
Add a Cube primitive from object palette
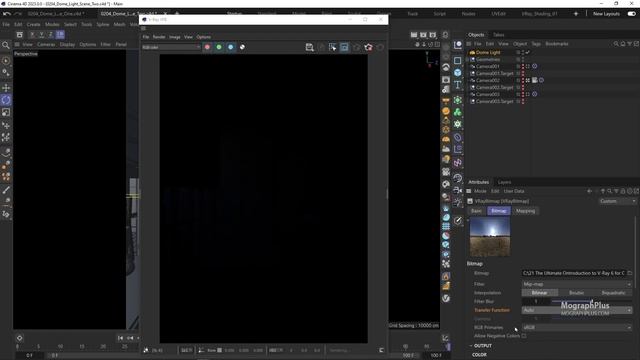(x=458, y=73)
